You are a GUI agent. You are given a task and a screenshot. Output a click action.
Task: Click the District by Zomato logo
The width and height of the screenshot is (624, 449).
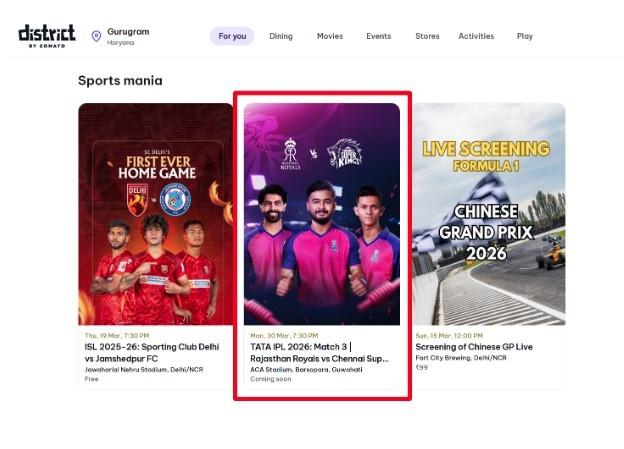pos(47,36)
